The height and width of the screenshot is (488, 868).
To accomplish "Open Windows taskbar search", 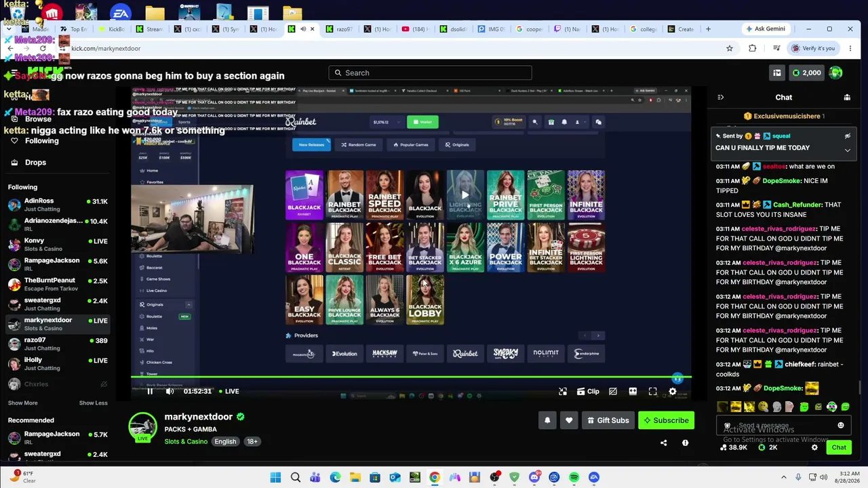I will point(296,477).
